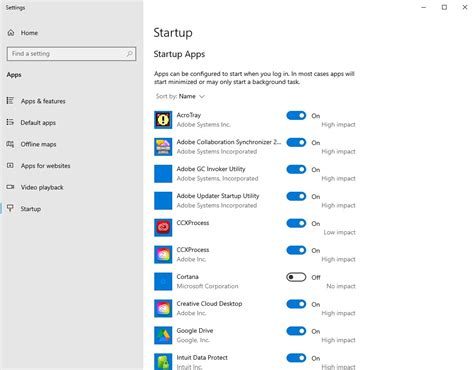Click the Apps & features list icon
Viewport: 474px width, 370px height.
10,101
